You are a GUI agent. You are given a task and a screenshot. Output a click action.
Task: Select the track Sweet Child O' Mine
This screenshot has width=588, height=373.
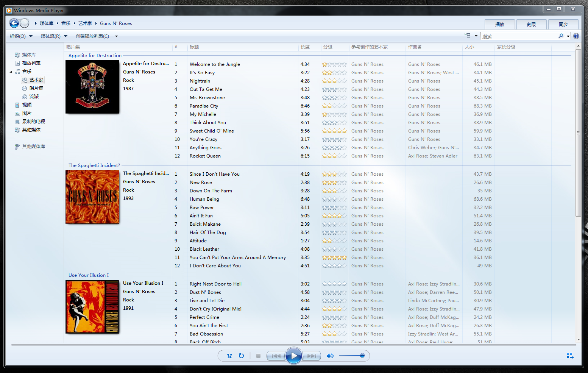point(212,131)
